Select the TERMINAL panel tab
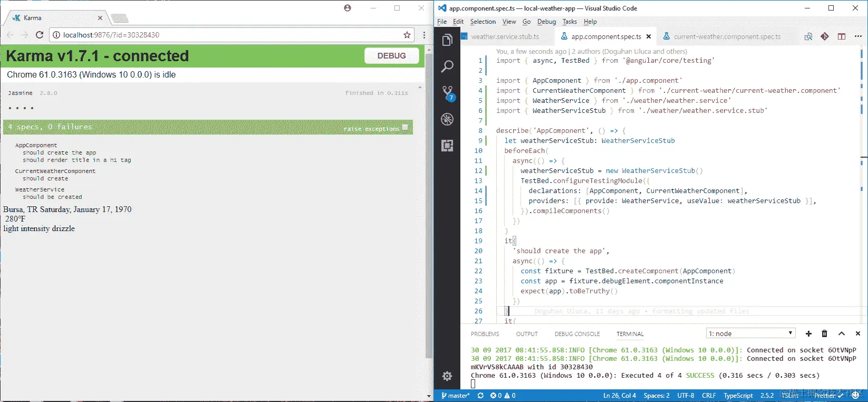The width and height of the screenshot is (868, 402). point(630,334)
